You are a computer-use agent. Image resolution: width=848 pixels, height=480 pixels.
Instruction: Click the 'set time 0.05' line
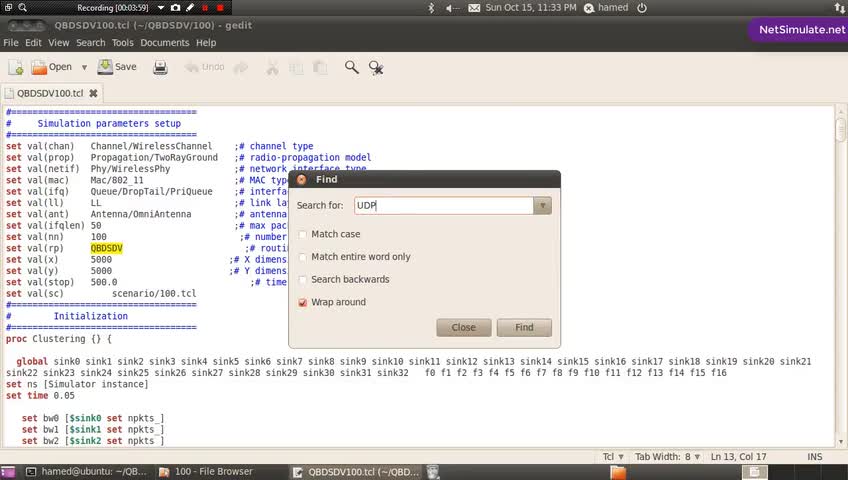[x=40, y=396]
